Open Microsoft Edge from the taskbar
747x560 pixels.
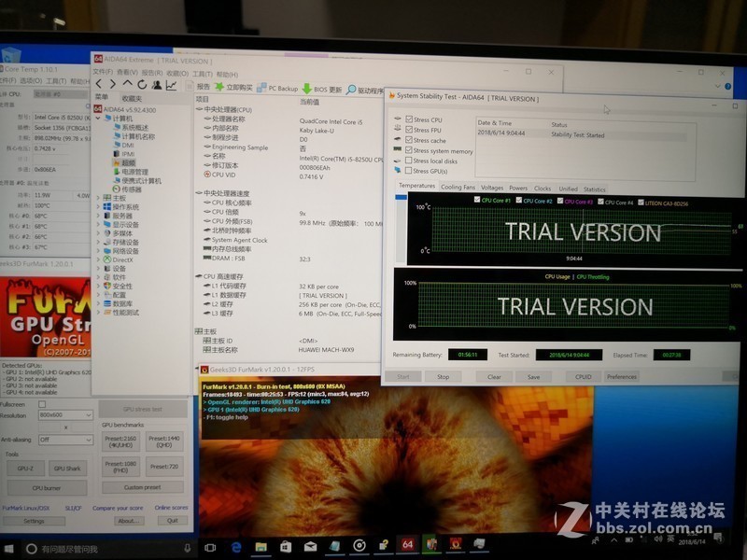[x=236, y=548]
